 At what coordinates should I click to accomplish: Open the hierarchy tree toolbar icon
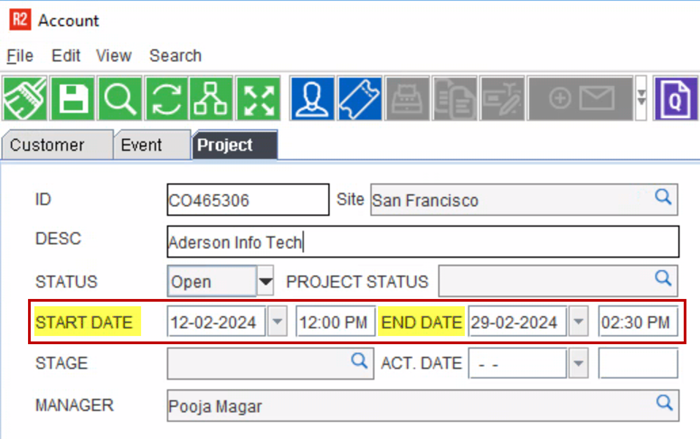tap(213, 99)
